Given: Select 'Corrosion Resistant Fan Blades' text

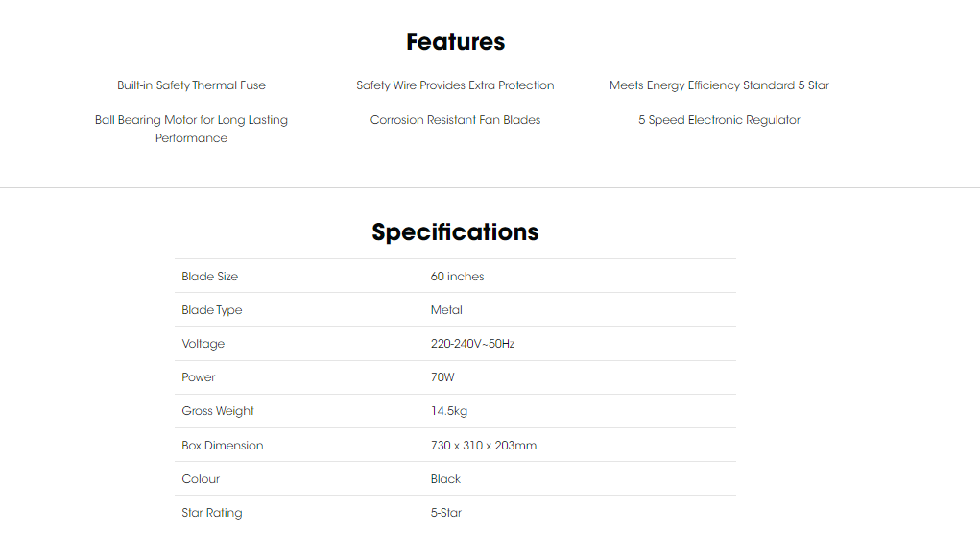Looking at the screenshot, I should pos(455,120).
